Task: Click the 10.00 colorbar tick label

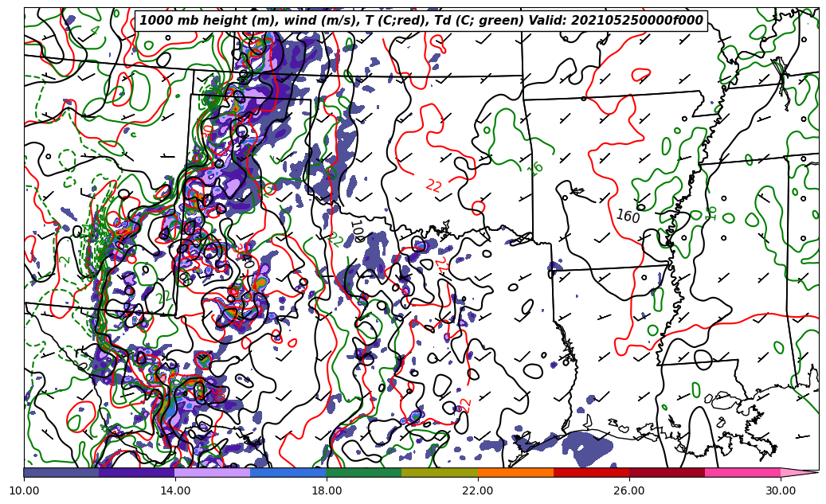Action: coord(24,490)
